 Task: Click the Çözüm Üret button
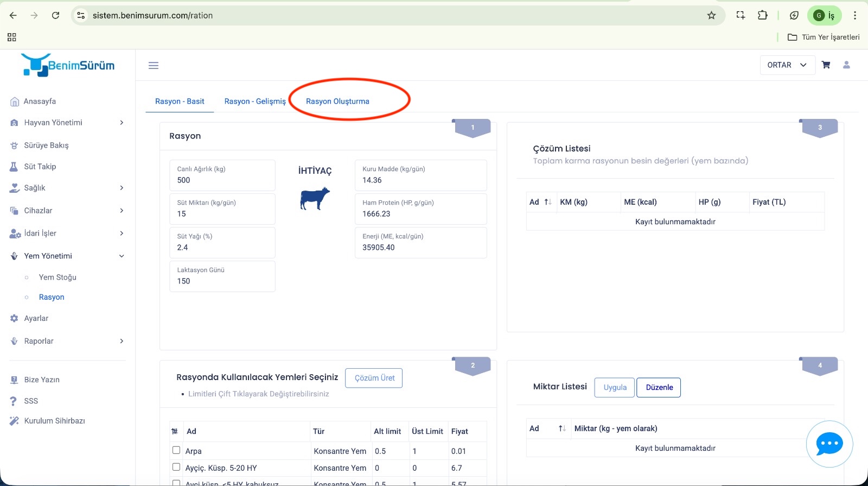[x=374, y=378]
